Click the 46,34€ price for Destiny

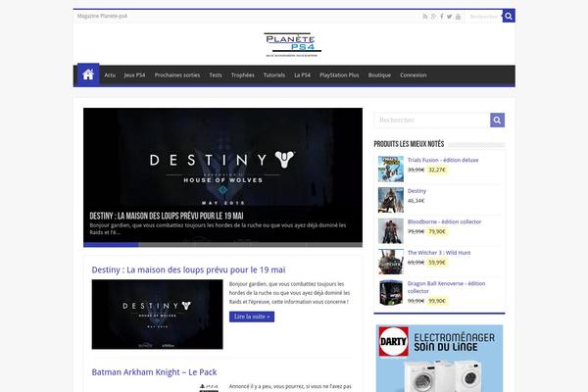click(x=416, y=201)
